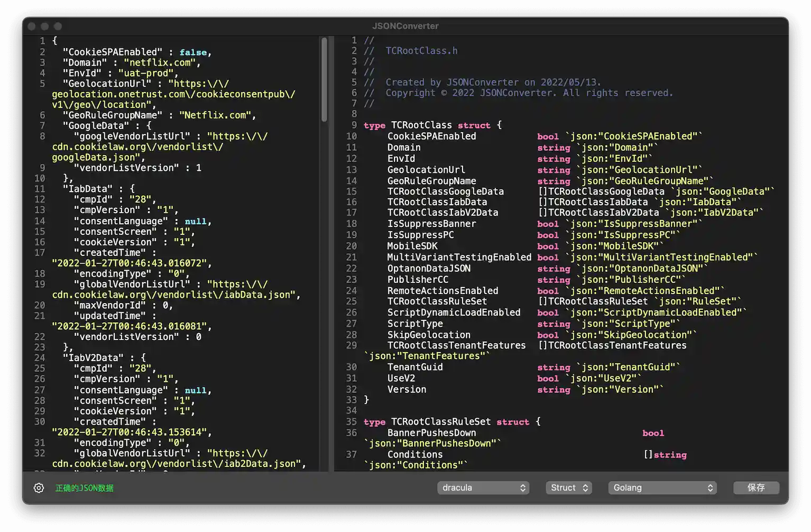
Task: Click the JSON input pane scrollbar
Action: click(x=324, y=79)
